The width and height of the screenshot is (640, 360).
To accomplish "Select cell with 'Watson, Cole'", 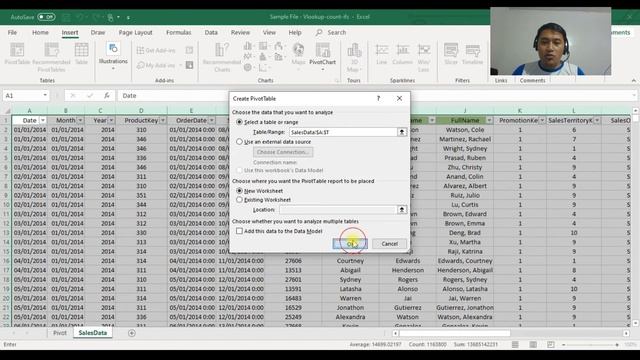I will [464, 130].
